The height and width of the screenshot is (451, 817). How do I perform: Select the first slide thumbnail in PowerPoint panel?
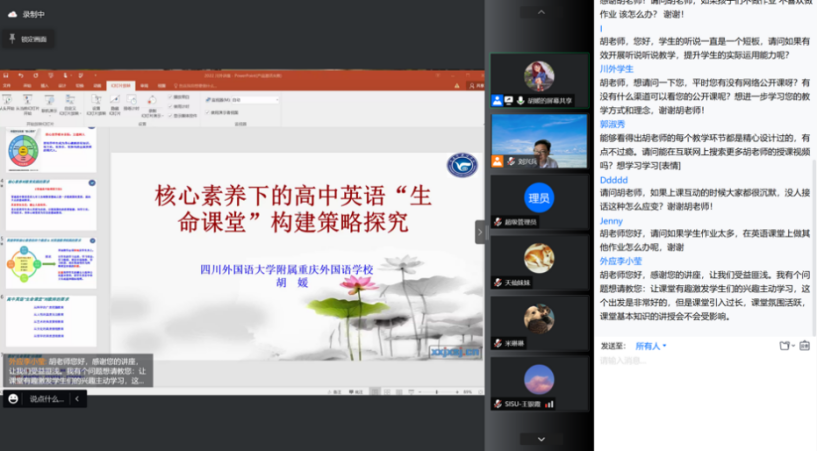click(x=49, y=150)
